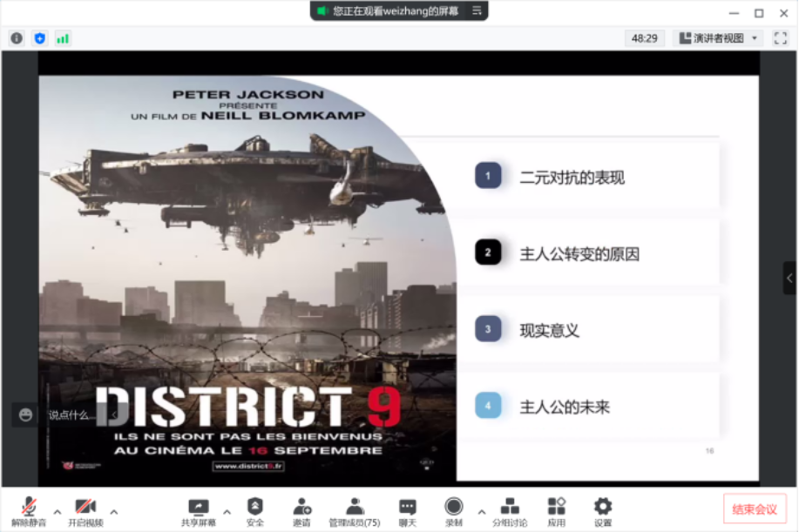This screenshot has width=799, height=532.
Task: Open the apps icon
Action: (x=557, y=512)
